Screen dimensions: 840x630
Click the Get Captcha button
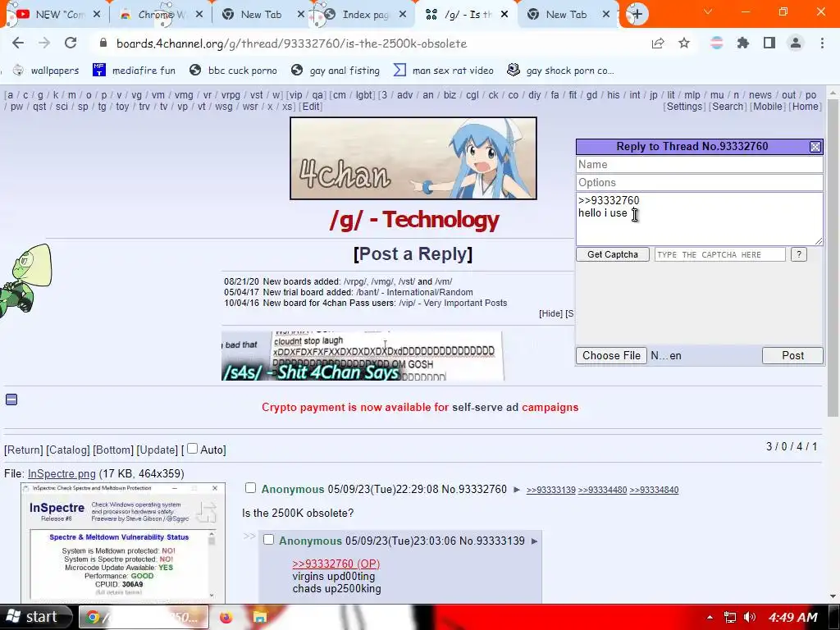(612, 254)
